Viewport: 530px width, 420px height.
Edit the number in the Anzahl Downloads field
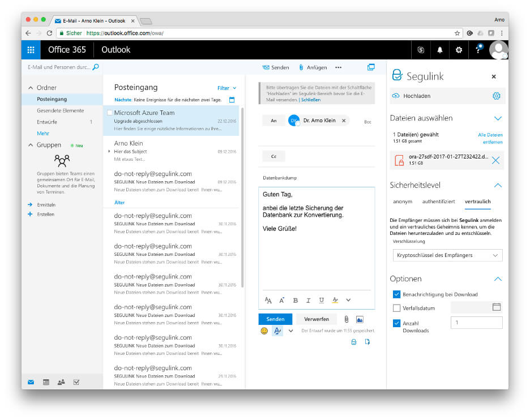click(x=476, y=322)
